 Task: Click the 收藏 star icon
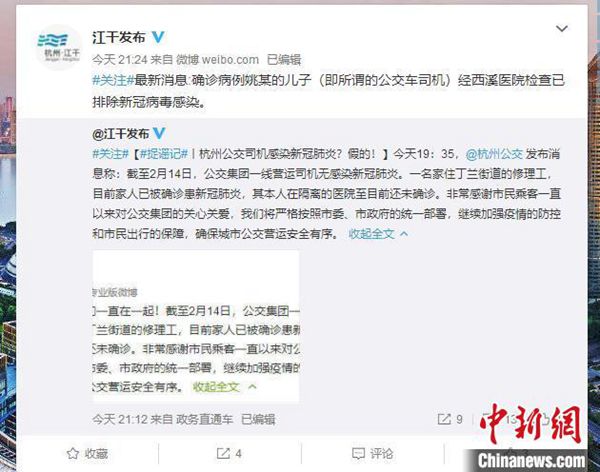[73, 454]
